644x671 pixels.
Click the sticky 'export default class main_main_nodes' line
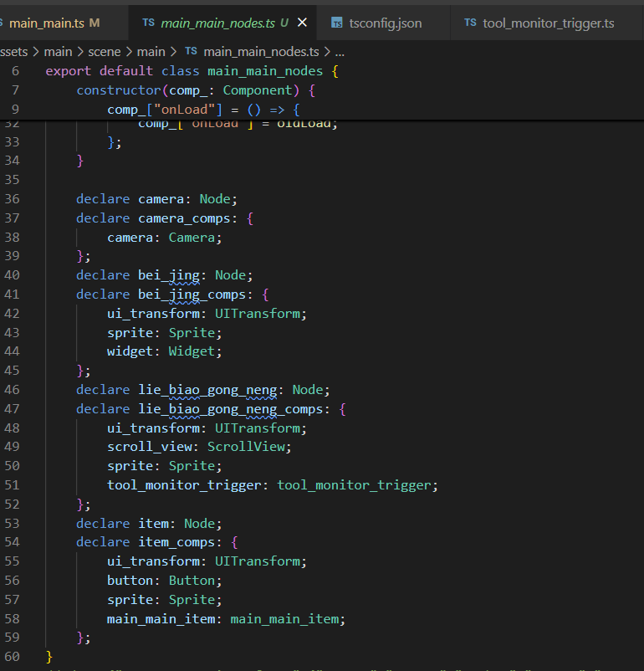192,71
